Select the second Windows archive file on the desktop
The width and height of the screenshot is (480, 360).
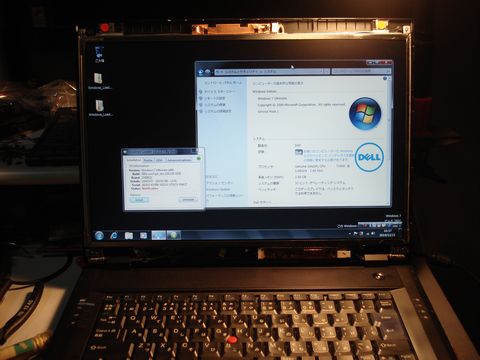tap(100, 108)
